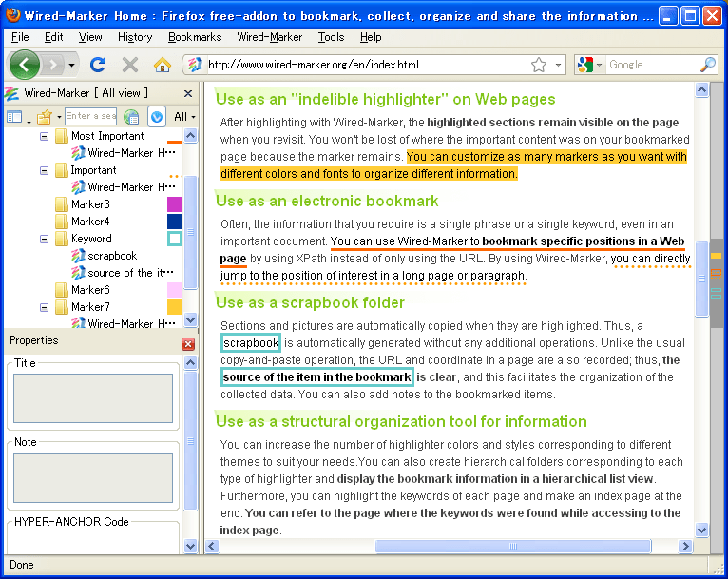Viewport: 728px width, 579px height.
Task: Click the new folder star icon in the sidebar
Action: coord(44,117)
